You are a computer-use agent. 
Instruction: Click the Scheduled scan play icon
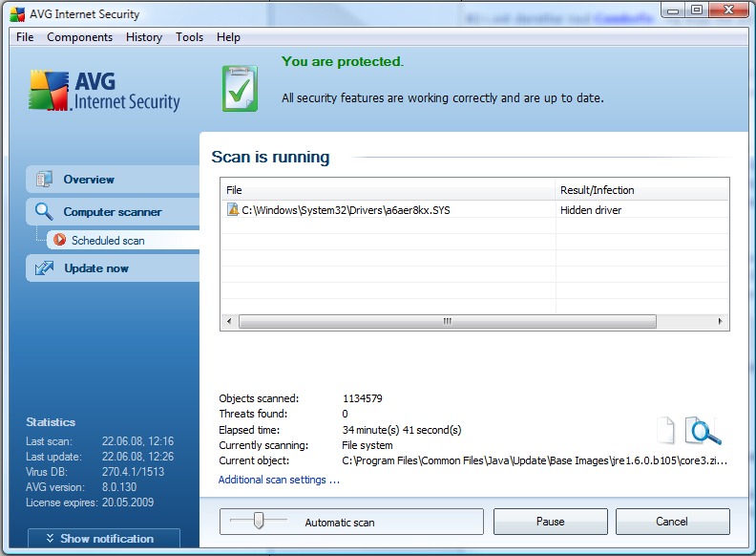(x=60, y=240)
